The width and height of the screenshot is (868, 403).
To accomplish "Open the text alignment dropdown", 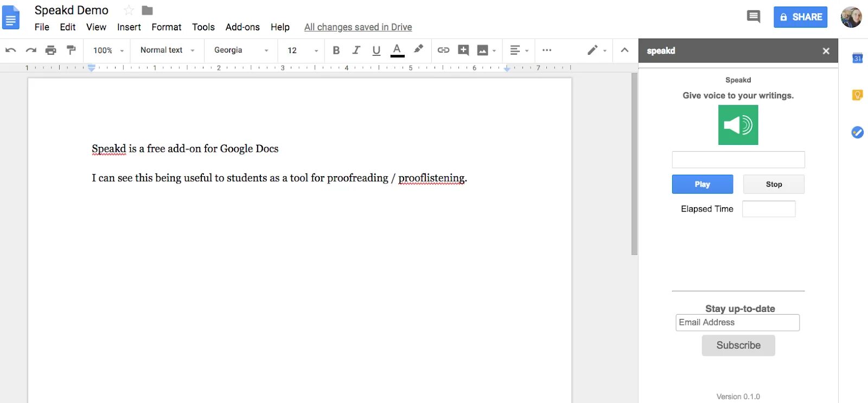I will click(519, 50).
